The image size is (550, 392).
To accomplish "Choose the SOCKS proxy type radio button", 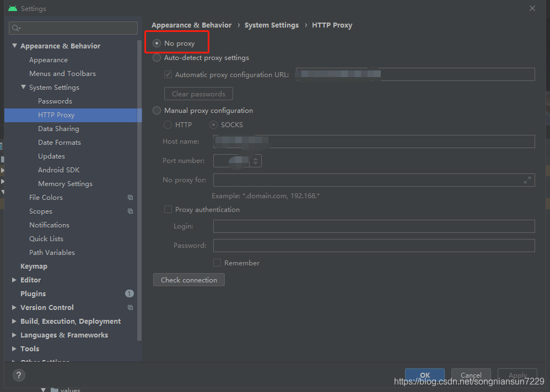I will [214, 125].
